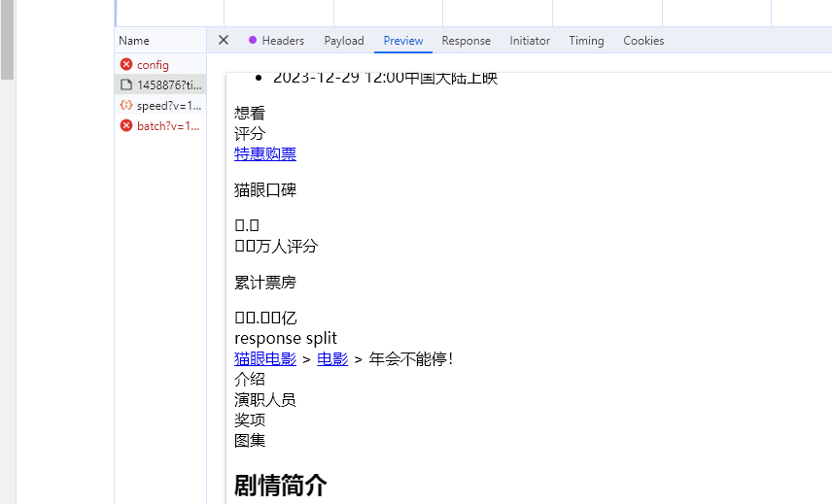832x504 pixels.
Task: Click the 想看 text in preview
Action: pos(250,113)
